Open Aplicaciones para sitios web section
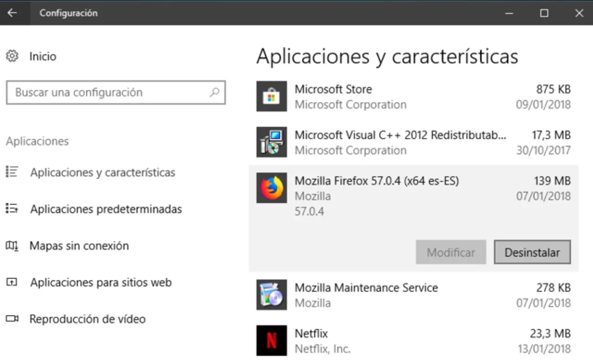Image resolution: width=593 pixels, height=364 pixels. (101, 282)
